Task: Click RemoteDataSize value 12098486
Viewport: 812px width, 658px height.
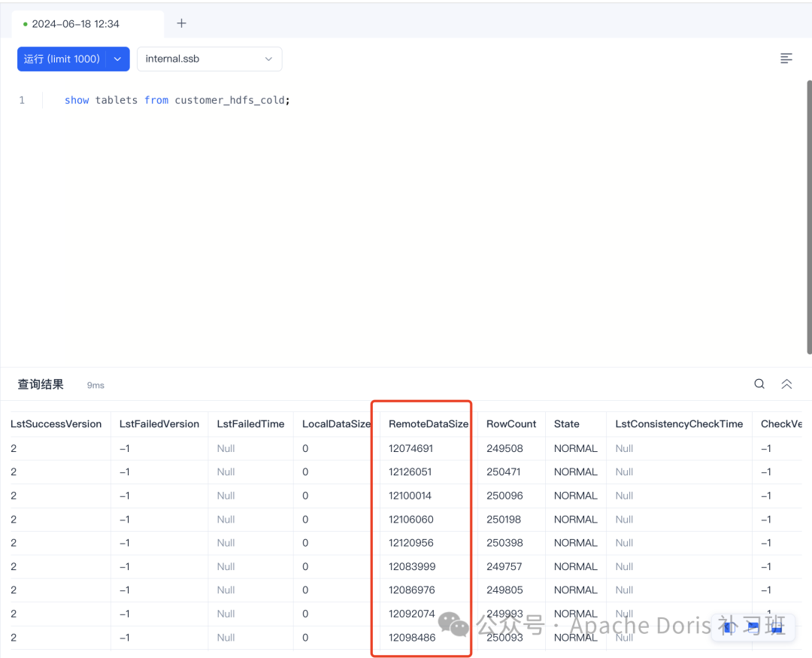Action: click(x=412, y=637)
